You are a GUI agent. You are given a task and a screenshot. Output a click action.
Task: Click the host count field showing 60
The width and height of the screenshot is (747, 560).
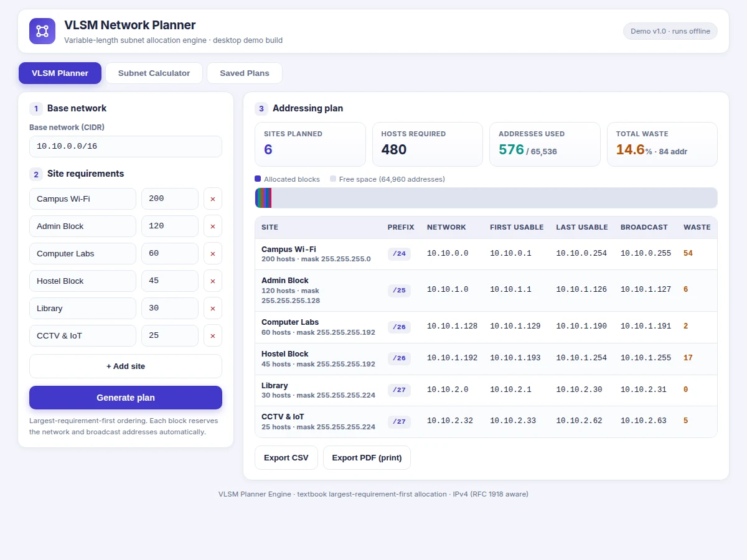pos(170,254)
